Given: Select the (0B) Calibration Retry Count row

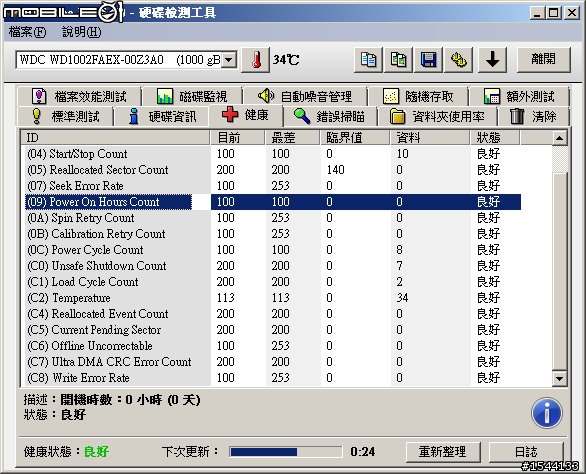Looking at the screenshot, I should (x=273, y=234).
